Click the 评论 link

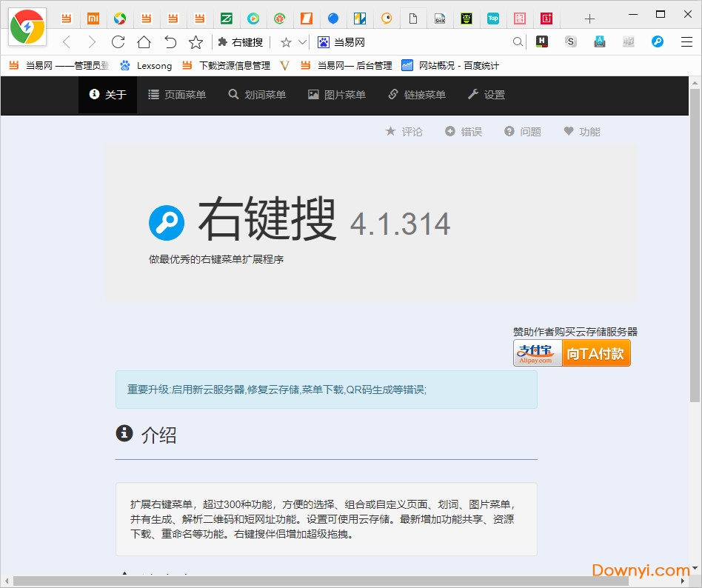[404, 132]
